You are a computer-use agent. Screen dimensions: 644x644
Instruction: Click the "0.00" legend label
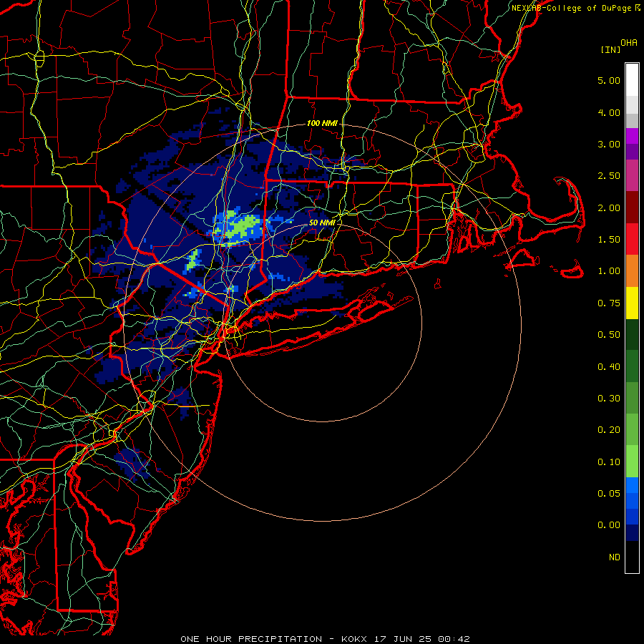pos(609,525)
